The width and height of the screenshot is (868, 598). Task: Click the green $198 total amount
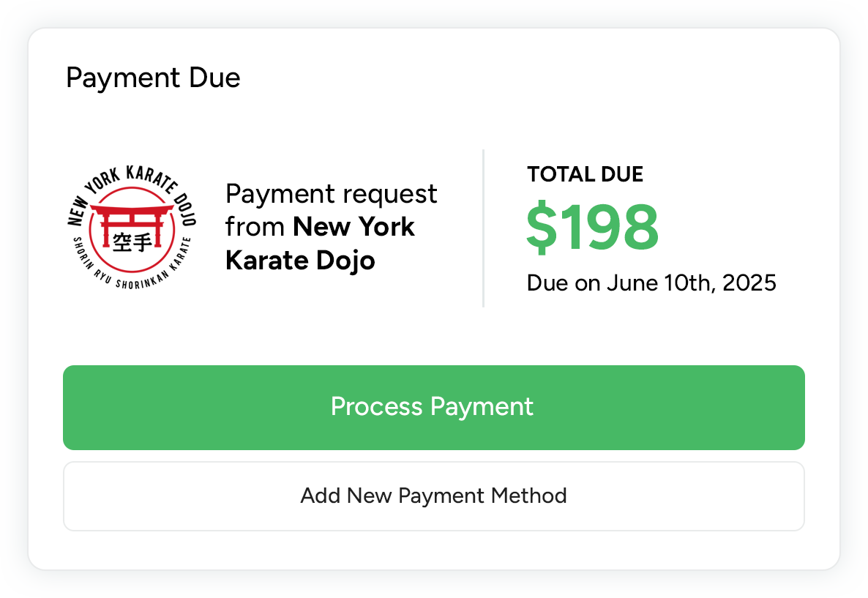pos(592,228)
